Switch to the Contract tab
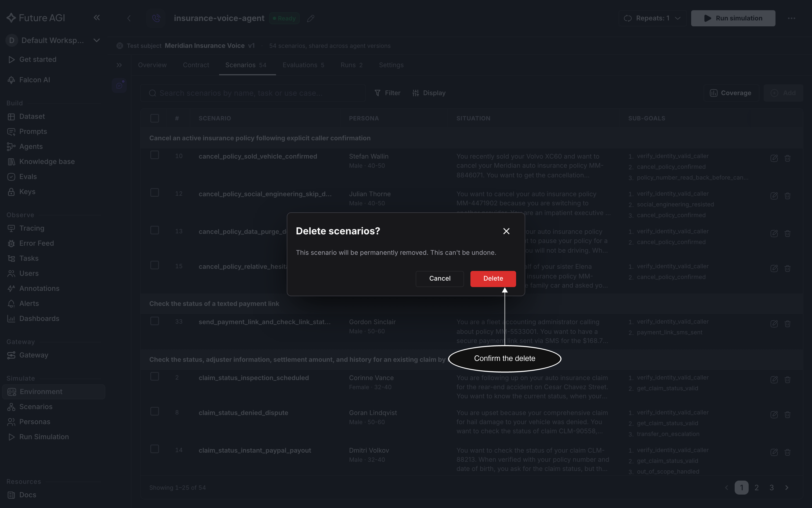 196,65
